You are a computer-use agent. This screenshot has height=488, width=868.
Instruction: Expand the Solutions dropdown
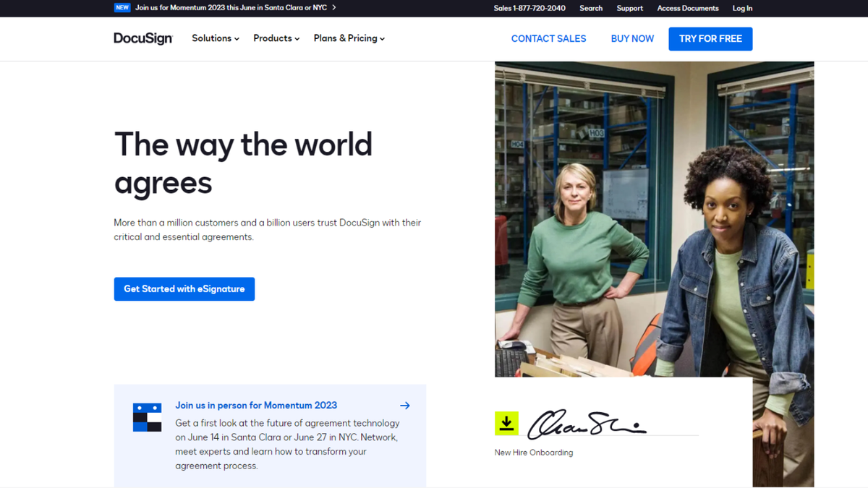click(x=214, y=38)
